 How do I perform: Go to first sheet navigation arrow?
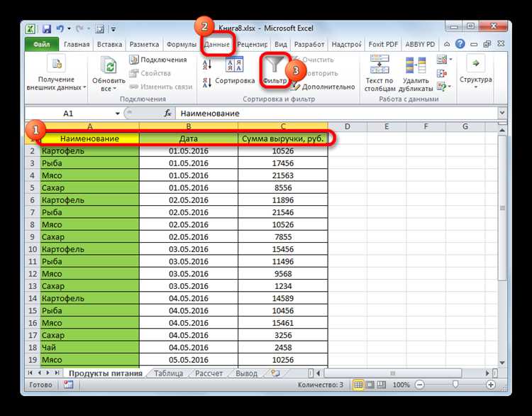[31, 373]
